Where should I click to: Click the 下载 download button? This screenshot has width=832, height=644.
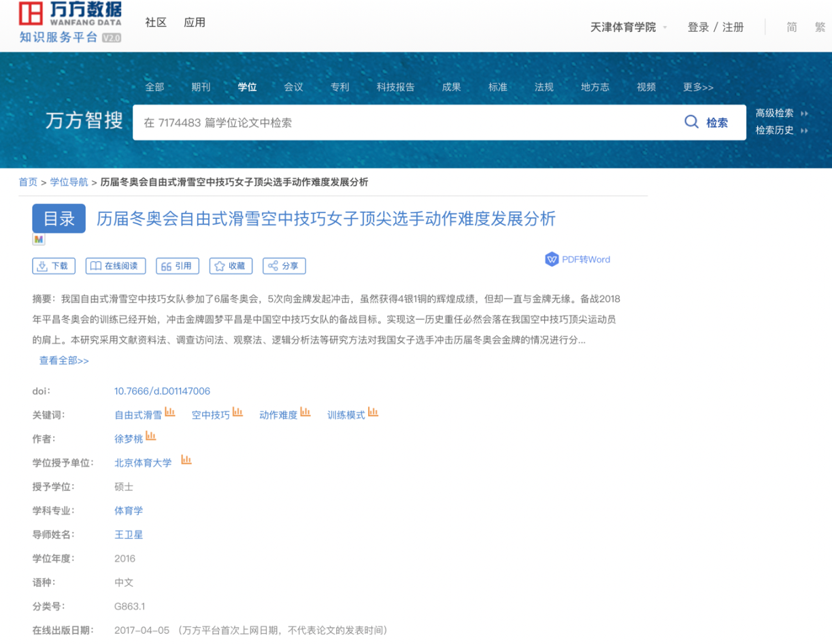54,266
